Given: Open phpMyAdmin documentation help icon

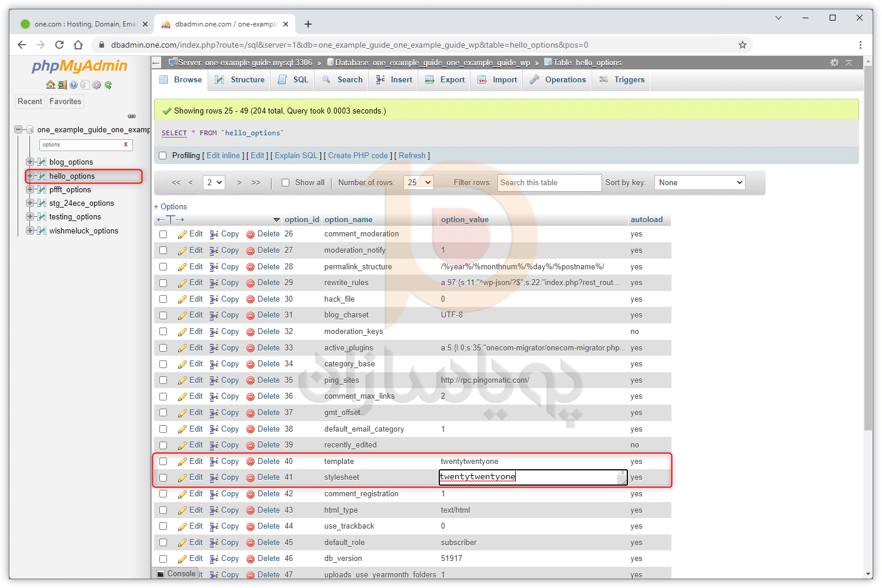Looking at the screenshot, I should [x=73, y=85].
